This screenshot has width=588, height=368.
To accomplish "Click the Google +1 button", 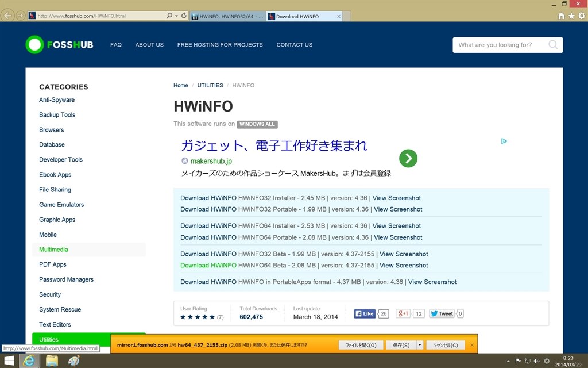I will click(403, 313).
